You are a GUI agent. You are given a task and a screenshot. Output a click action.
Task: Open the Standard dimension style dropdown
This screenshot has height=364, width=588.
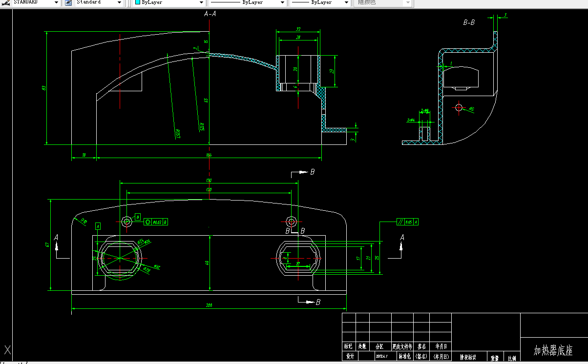pos(99,2)
